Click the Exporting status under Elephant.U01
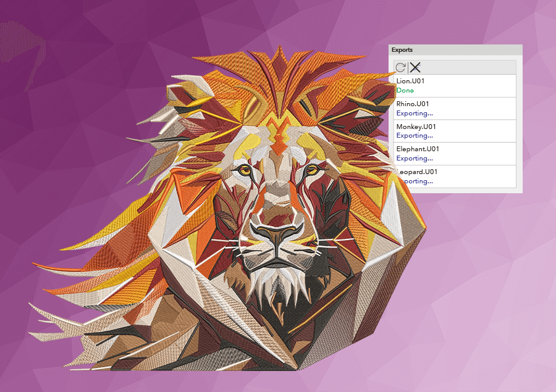 coord(415,158)
